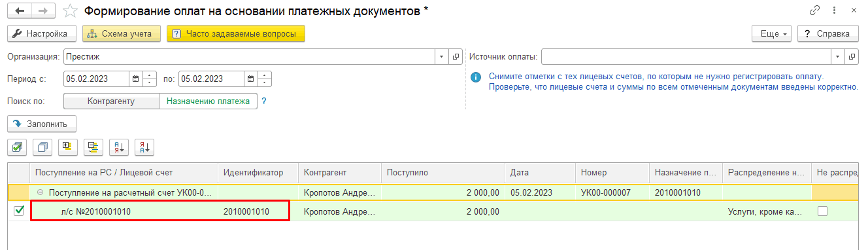Collapse 'Поступление на расчетный счет' group row
Screen dimensions: 868x250
pos(41,192)
